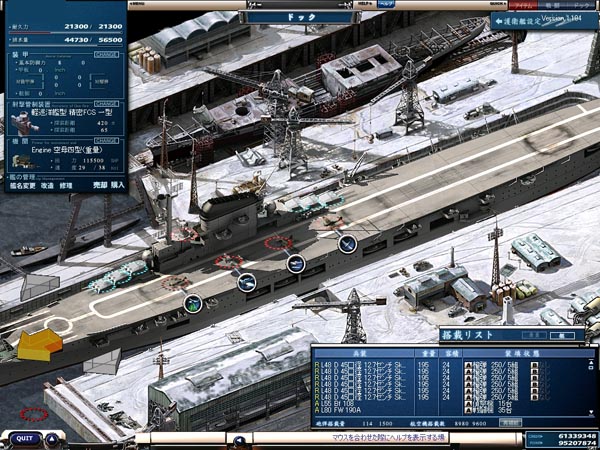
Task: Click the round icon beside the help bar
Action: tap(239, 439)
